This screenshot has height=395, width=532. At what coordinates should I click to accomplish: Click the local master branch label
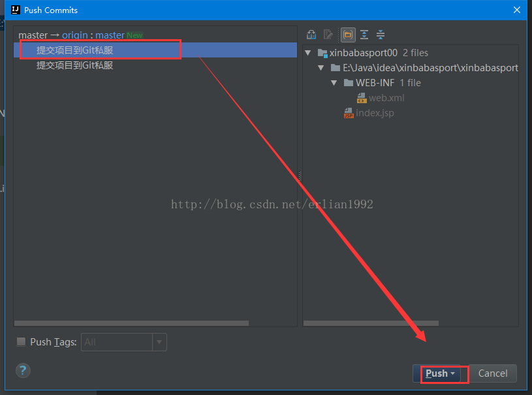click(33, 35)
